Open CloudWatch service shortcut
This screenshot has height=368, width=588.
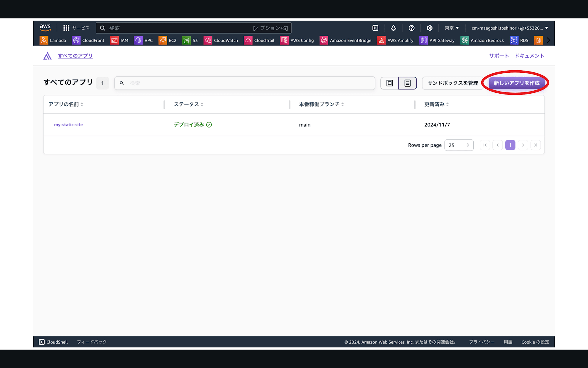point(221,40)
